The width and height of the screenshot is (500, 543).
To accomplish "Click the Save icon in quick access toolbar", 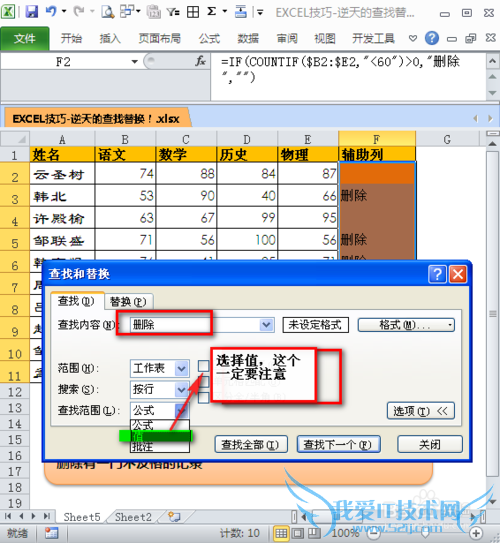I will 32,12.
